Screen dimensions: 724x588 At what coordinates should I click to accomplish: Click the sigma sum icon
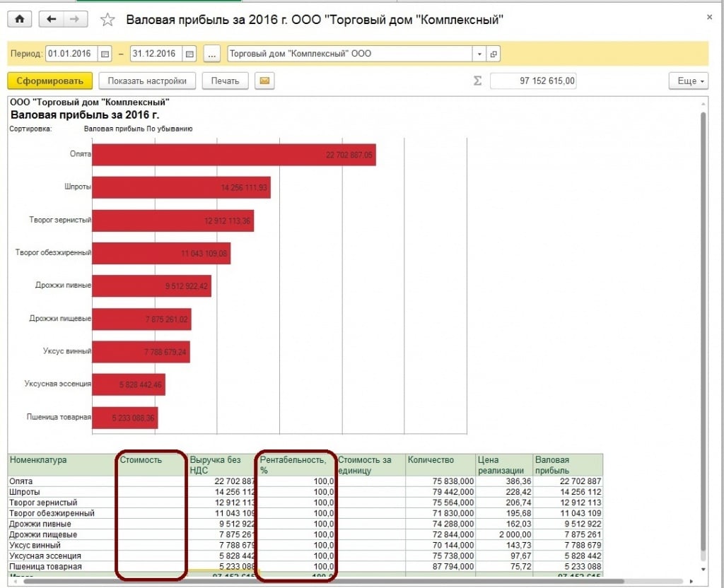pyautogui.click(x=477, y=81)
